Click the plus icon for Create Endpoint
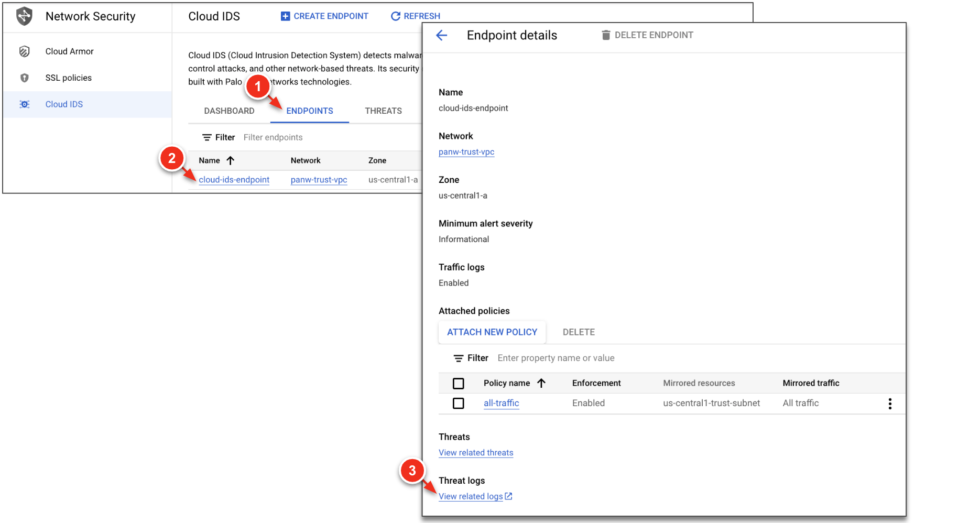Image resolution: width=980 pixels, height=523 pixels. point(285,16)
